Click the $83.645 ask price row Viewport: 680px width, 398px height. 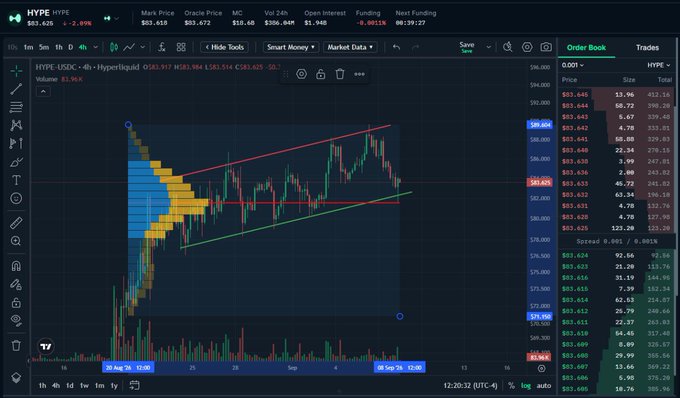tap(616, 95)
